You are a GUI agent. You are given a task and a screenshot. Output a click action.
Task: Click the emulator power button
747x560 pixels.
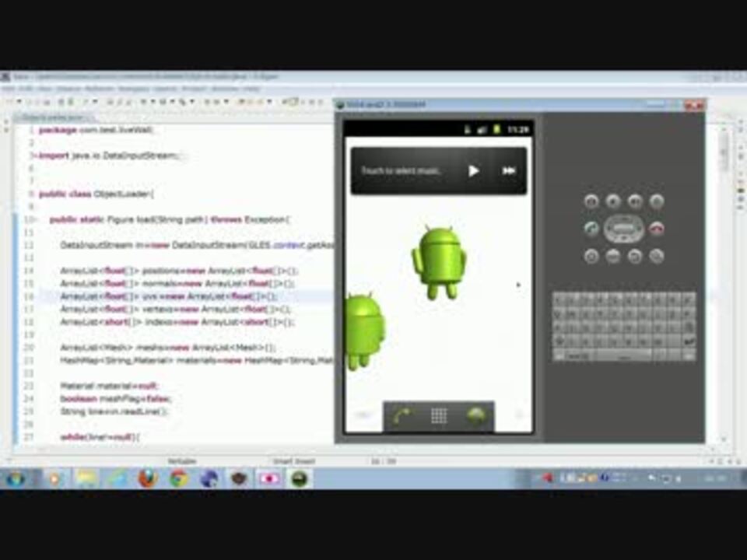click(657, 201)
